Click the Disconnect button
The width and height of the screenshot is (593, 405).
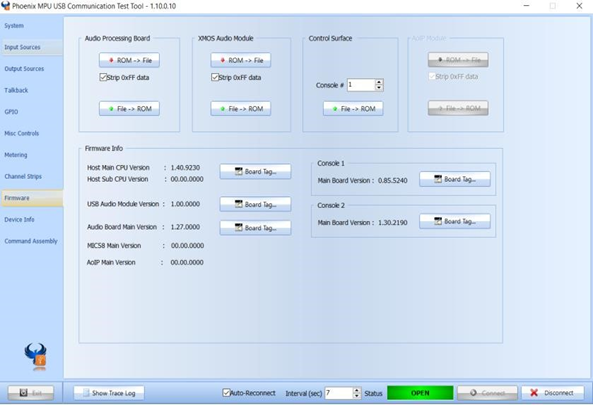click(553, 393)
